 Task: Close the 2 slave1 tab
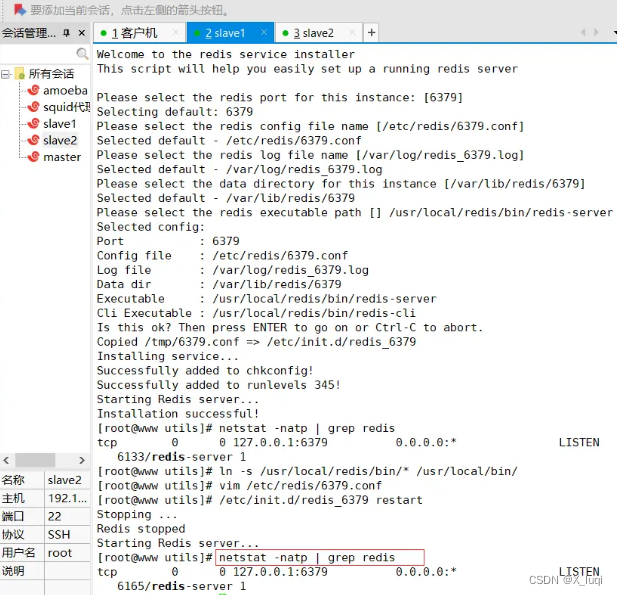[x=264, y=33]
